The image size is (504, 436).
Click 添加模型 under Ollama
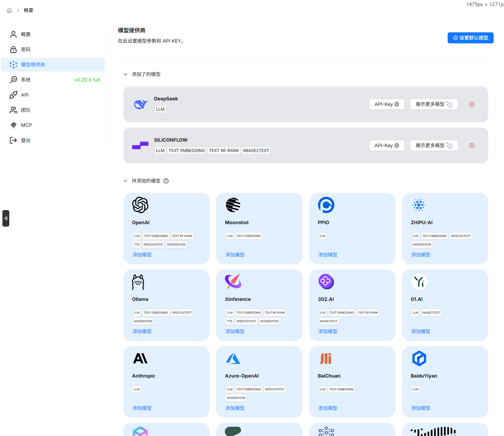142,331
